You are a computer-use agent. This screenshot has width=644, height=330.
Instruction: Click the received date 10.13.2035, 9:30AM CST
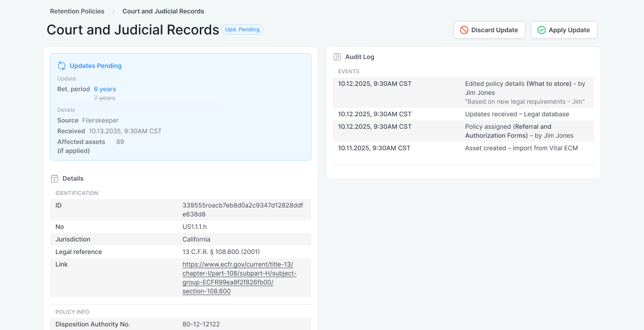(x=125, y=131)
